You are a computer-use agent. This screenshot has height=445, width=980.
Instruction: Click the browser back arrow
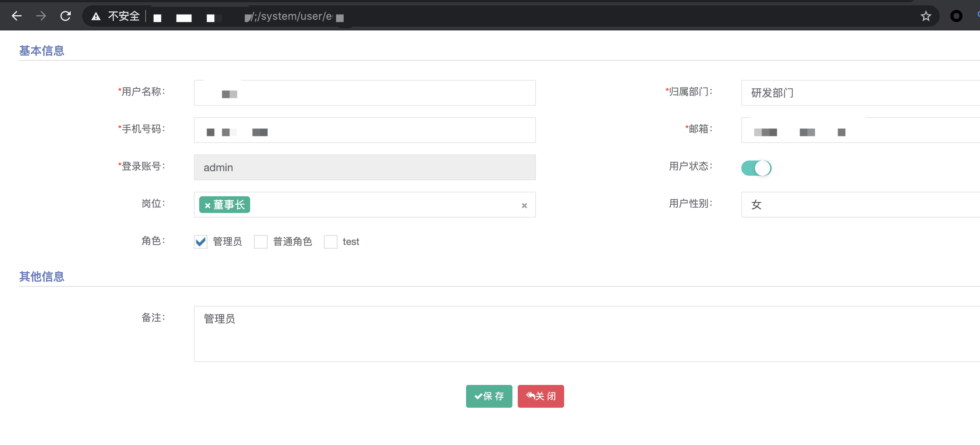[x=16, y=16]
